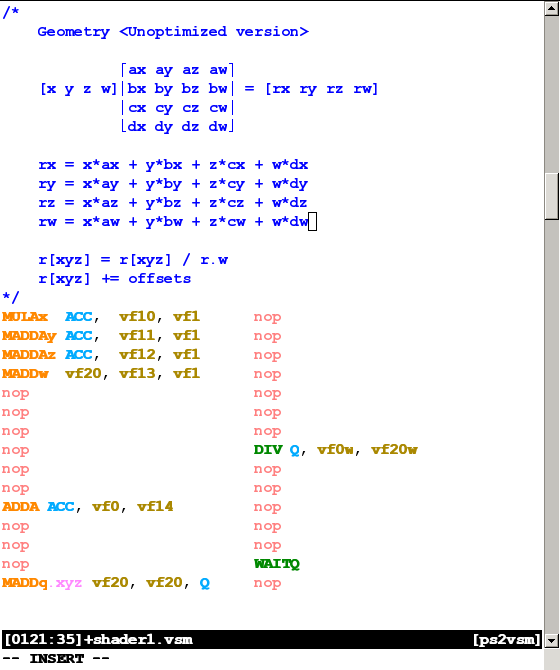
Task: Click the WAITQ instruction
Action: pyautogui.click(x=277, y=564)
